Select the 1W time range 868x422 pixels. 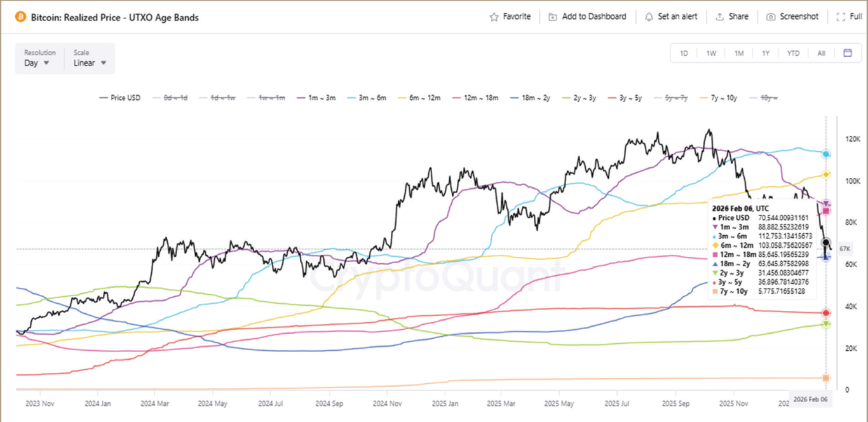coord(711,53)
